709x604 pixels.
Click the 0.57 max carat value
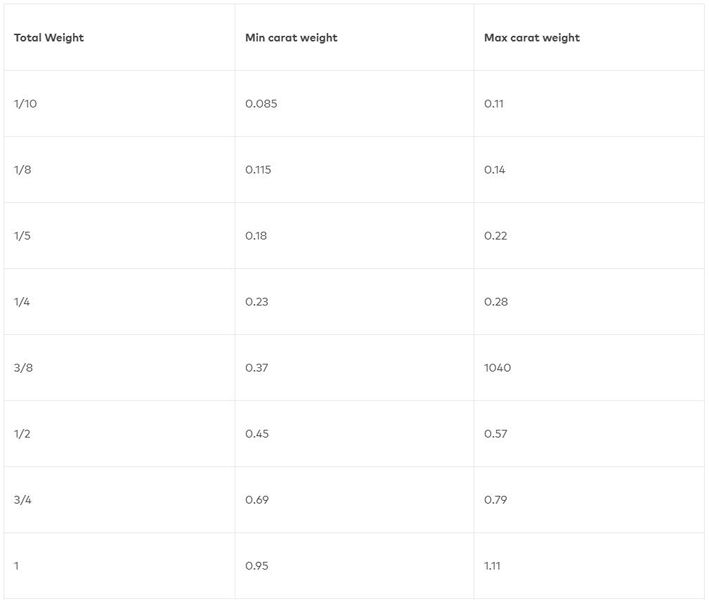494,434
